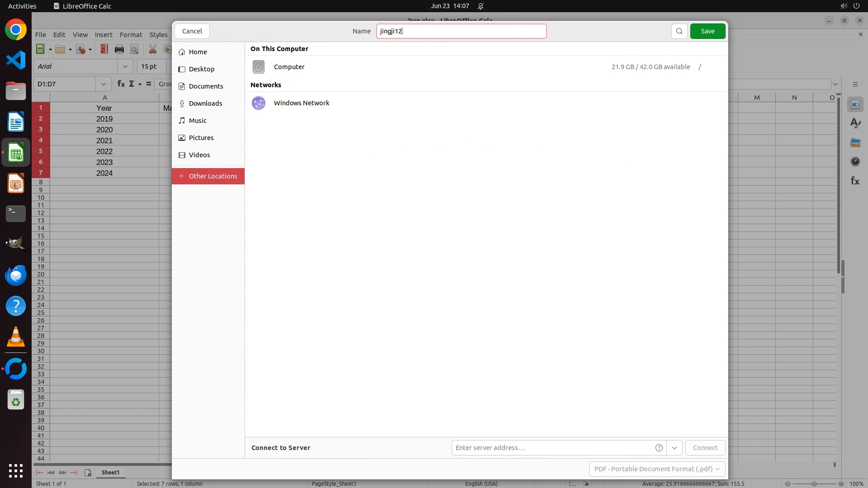Screen dimensions: 868x488
Task: Expand the font name dropdown
Action: tap(125, 66)
